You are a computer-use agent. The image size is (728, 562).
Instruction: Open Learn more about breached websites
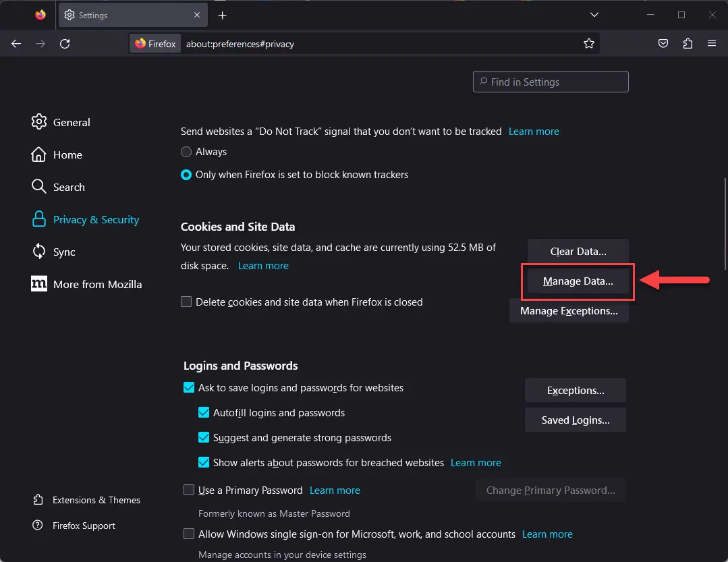click(x=476, y=463)
